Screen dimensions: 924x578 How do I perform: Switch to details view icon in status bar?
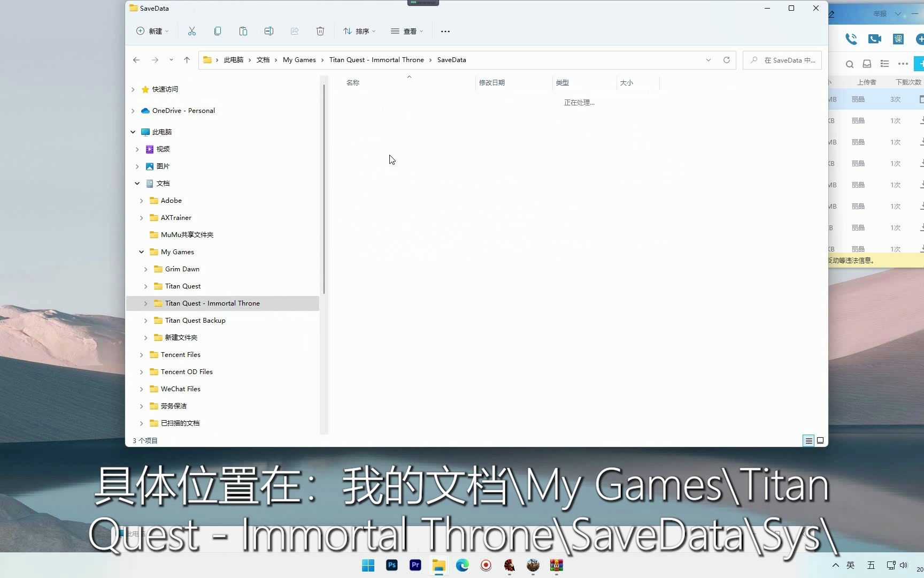(808, 440)
